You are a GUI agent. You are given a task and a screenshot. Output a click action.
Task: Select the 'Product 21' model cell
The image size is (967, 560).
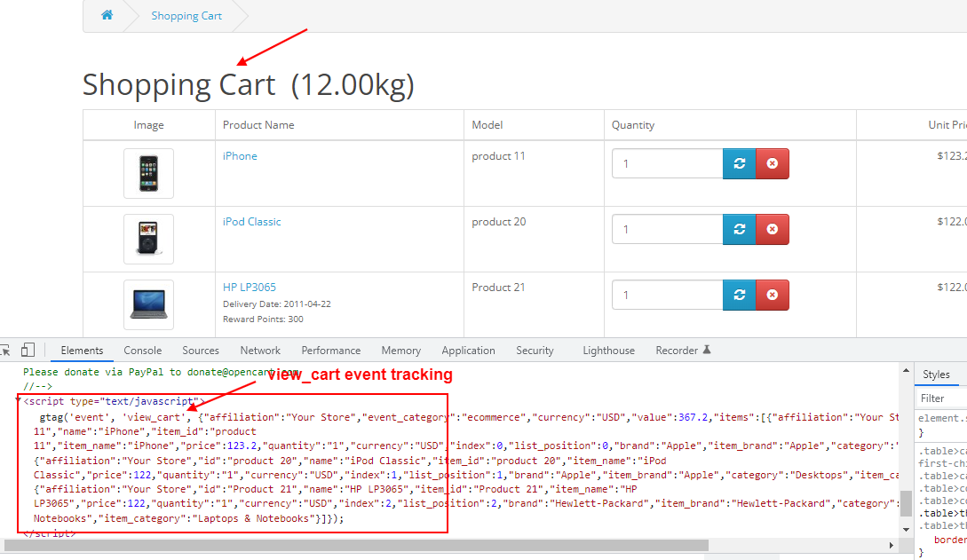coord(498,287)
